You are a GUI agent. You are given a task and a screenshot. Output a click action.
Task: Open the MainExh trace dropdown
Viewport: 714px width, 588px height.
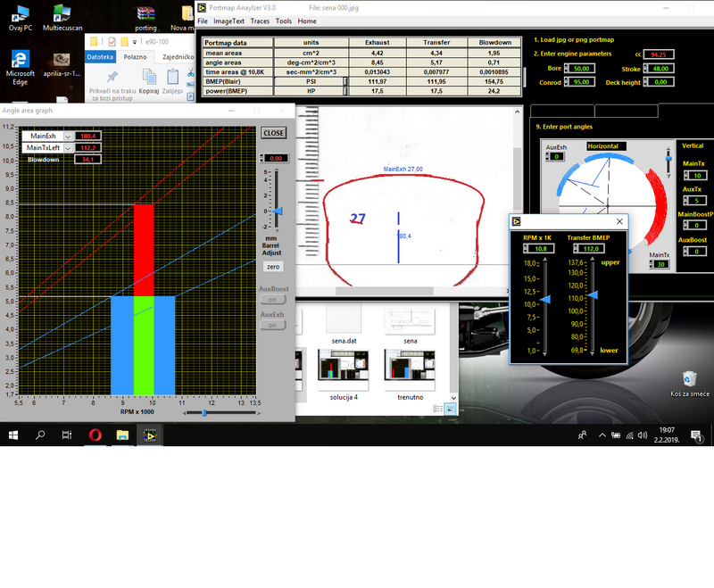[68, 137]
